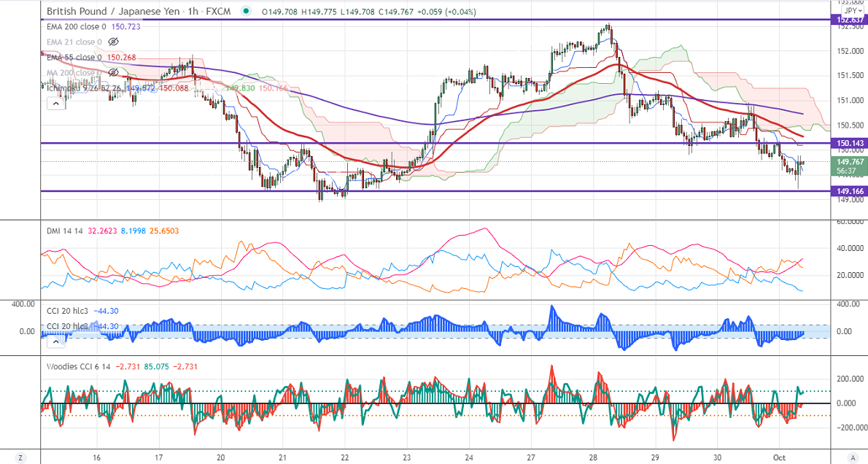Image resolution: width=868 pixels, height=464 pixels.
Task: Click the 149.166 horizontal line price label
Action: (849, 191)
